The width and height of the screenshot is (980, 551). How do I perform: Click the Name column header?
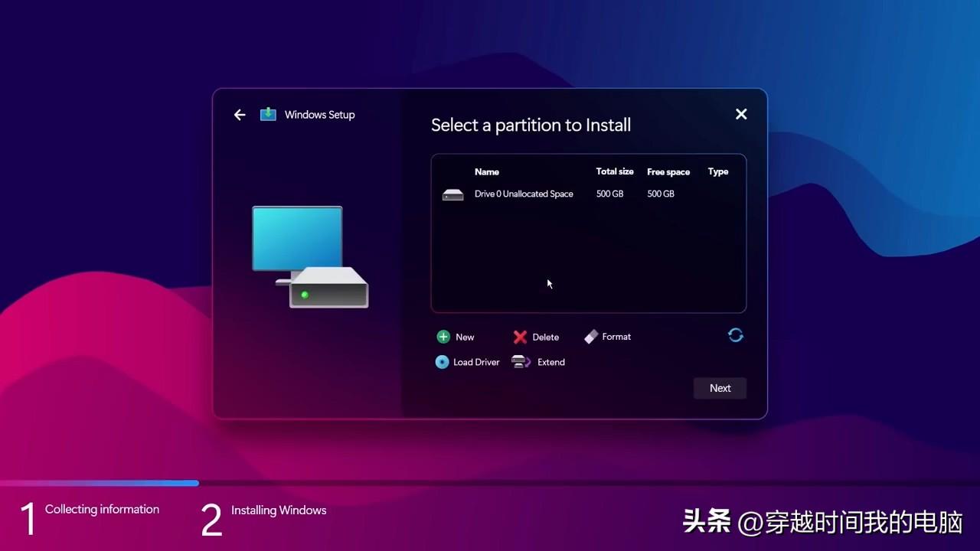(x=487, y=172)
